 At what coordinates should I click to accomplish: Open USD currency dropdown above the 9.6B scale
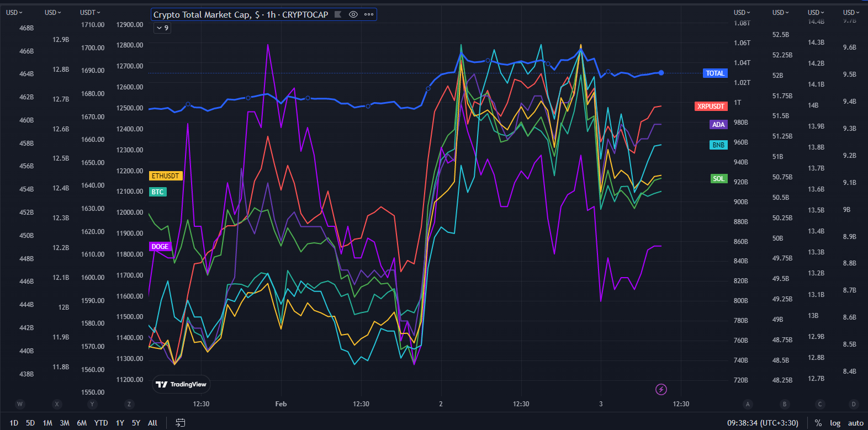[x=851, y=12]
